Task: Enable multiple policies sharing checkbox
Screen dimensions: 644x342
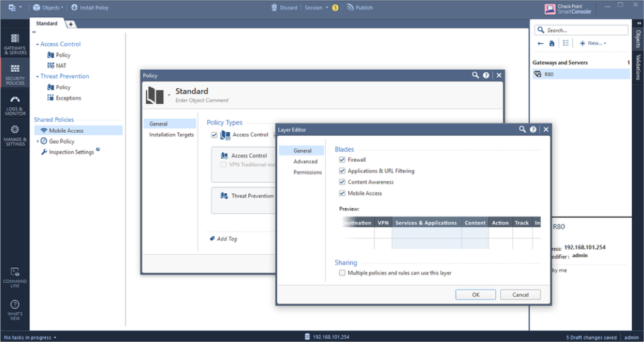Action: (342, 273)
